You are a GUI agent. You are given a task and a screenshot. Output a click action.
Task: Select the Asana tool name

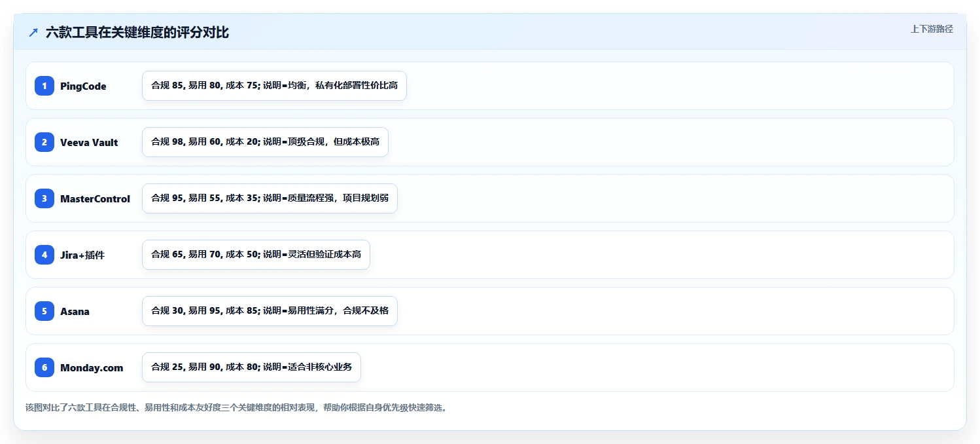(75, 312)
